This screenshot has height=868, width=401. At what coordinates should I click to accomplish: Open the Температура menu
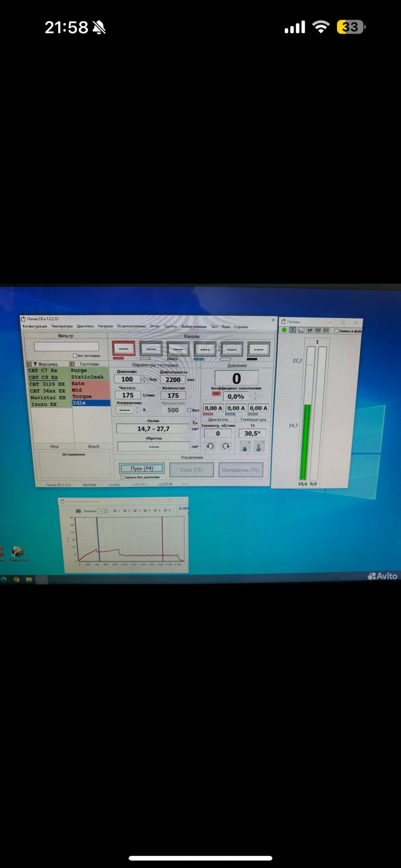tap(62, 327)
